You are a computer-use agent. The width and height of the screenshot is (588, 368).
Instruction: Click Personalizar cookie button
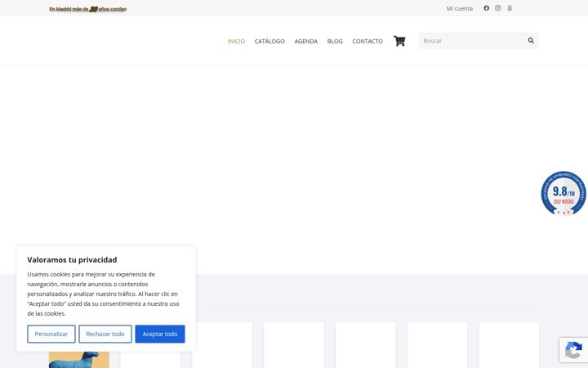(x=51, y=334)
